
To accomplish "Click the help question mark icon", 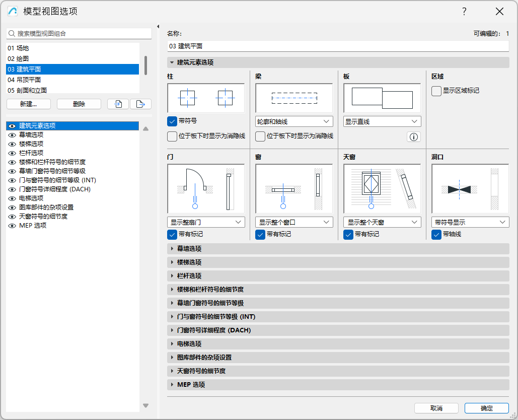I will tap(464, 11).
